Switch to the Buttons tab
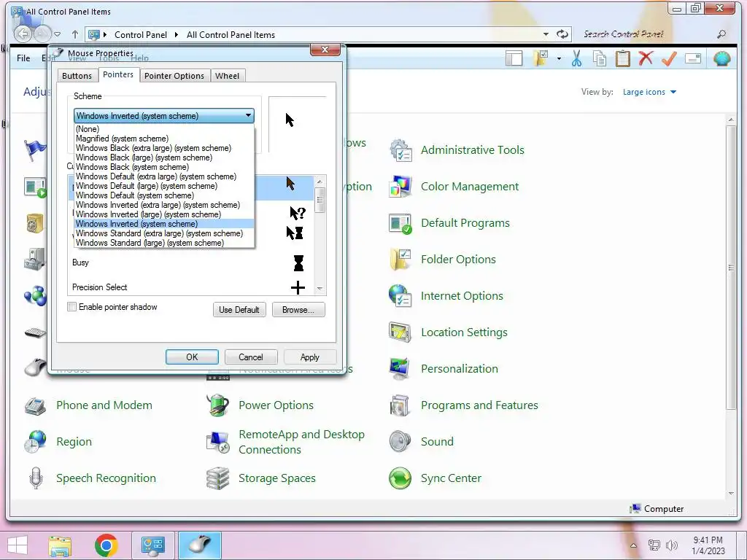The width and height of the screenshot is (747, 560). tap(77, 76)
